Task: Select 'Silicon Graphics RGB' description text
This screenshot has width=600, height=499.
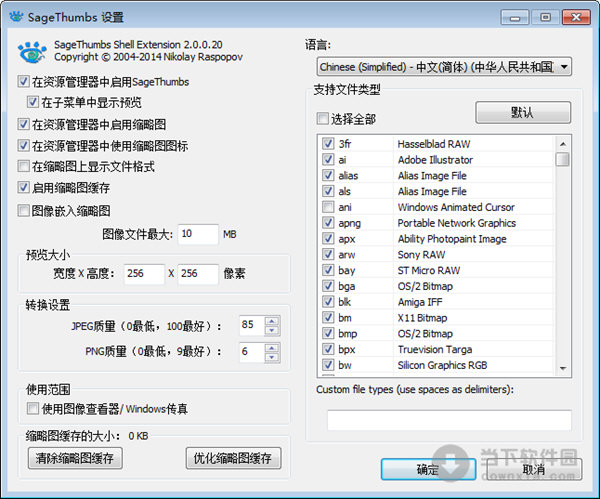Action: pyautogui.click(x=442, y=365)
